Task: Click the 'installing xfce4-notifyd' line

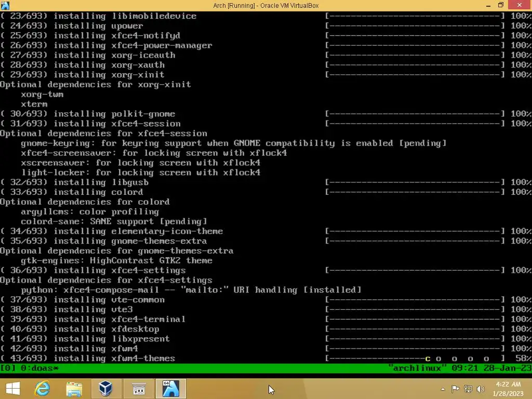Action: point(90,36)
